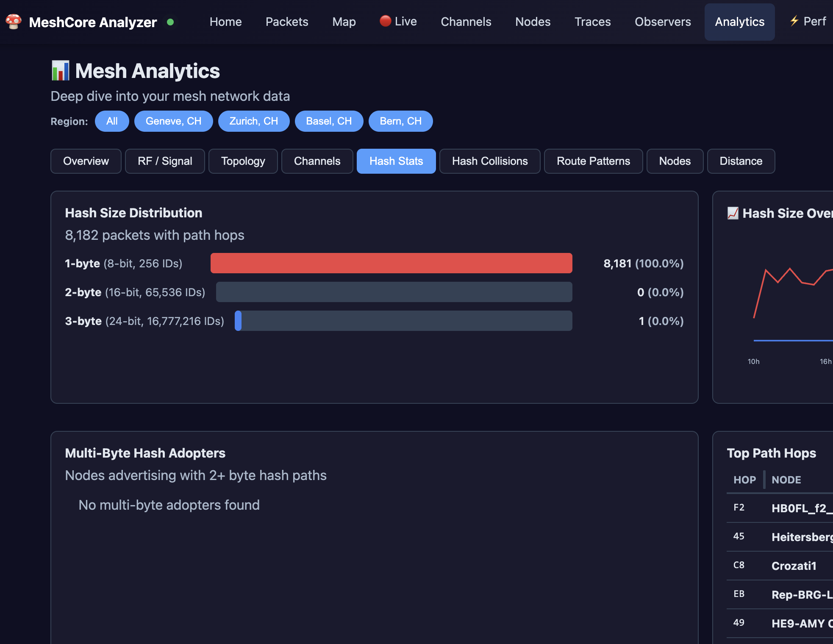This screenshot has height=644, width=833.
Task: Click the MeshCore Analyzer title link
Action: (93, 22)
